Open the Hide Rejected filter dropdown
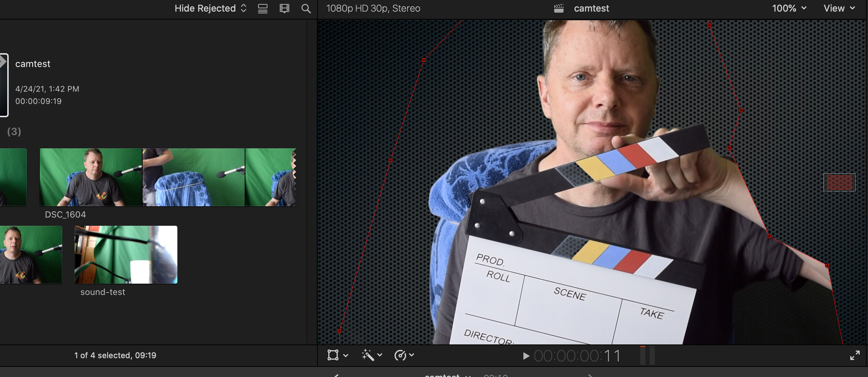This screenshot has width=868, height=377. tap(210, 8)
